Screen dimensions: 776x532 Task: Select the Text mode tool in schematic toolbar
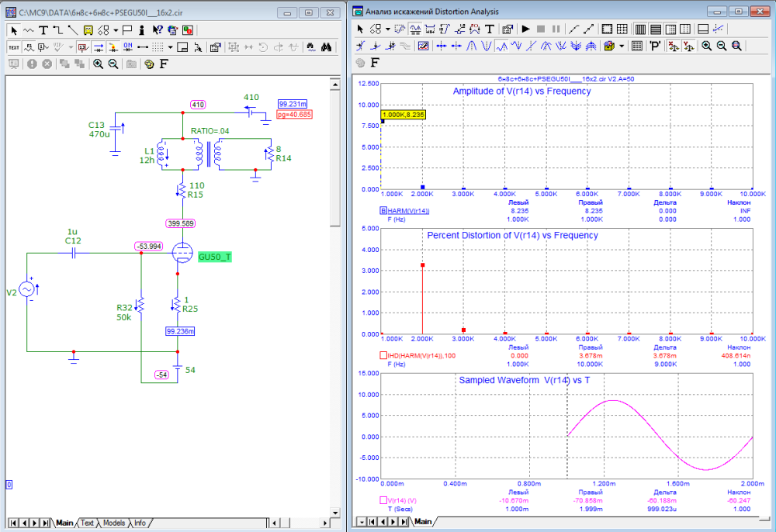click(43, 30)
